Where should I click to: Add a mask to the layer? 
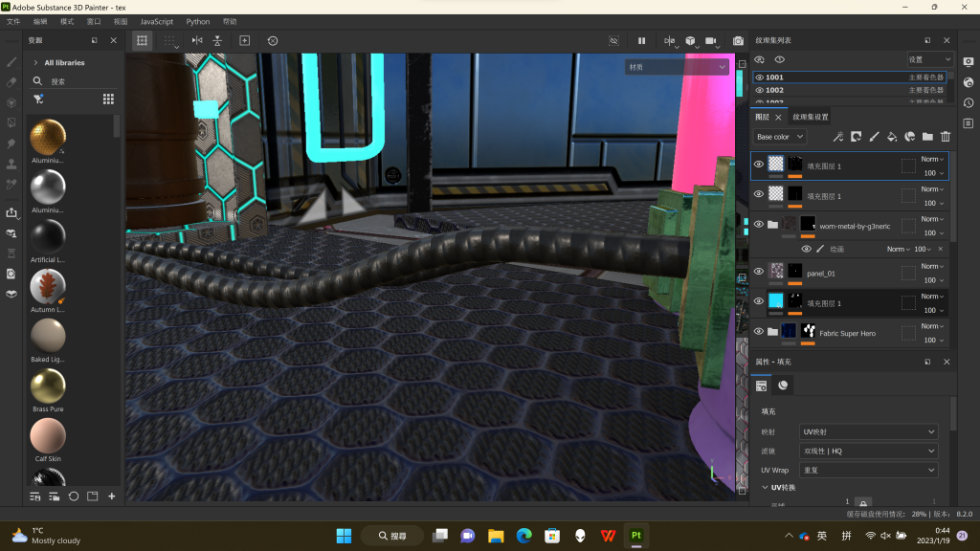click(857, 137)
